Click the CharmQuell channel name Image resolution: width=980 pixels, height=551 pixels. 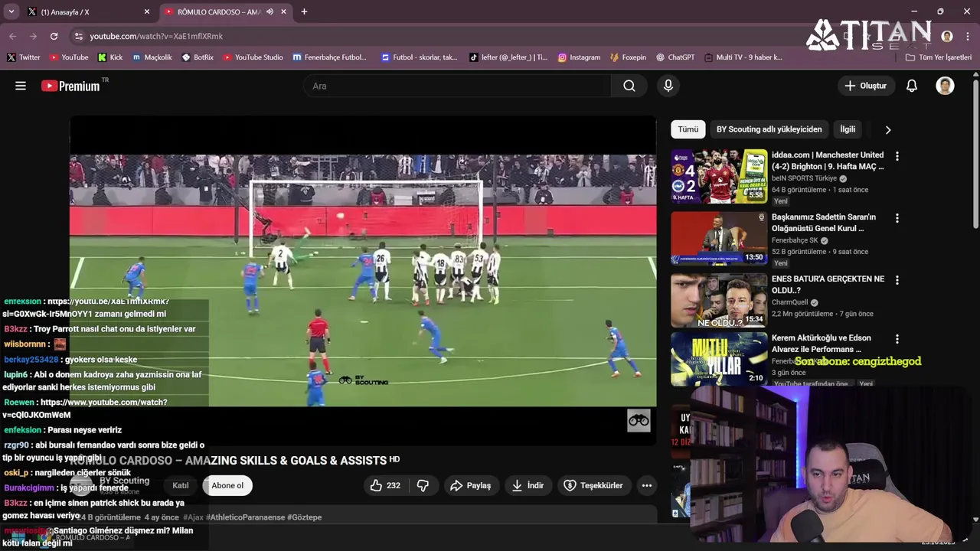click(790, 302)
